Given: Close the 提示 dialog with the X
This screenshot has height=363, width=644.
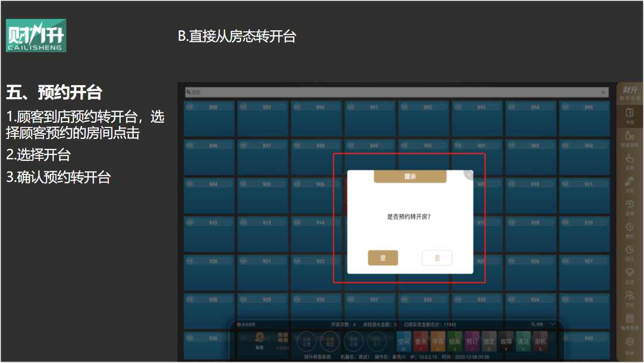Looking at the screenshot, I should (x=469, y=175).
